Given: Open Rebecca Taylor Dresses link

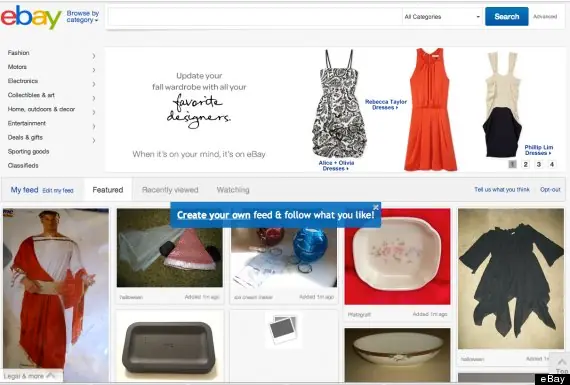Looking at the screenshot, I should pyautogui.click(x=386, y=104).
